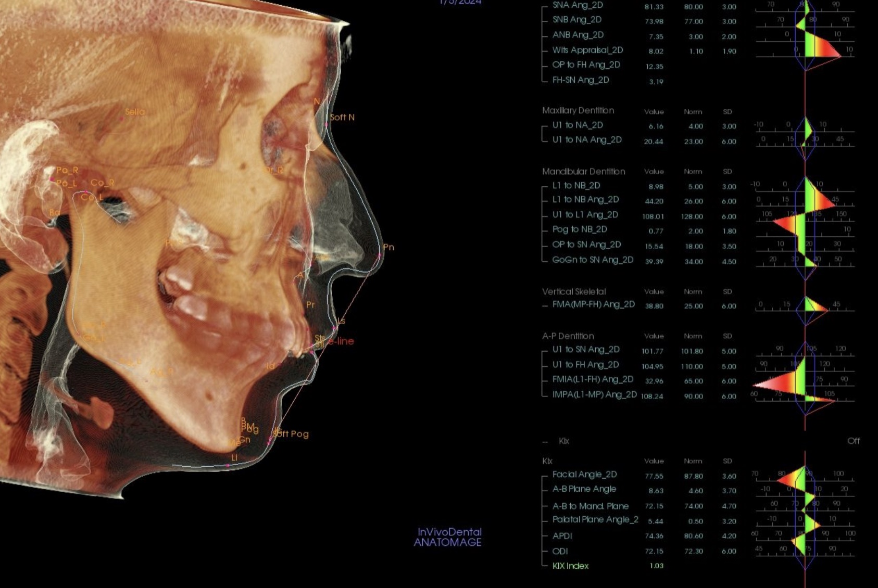The height and width of the screenshot is (588, 878).
Task: Select the OP to SN Ang_2D row
Action: (x=645, y=245)
